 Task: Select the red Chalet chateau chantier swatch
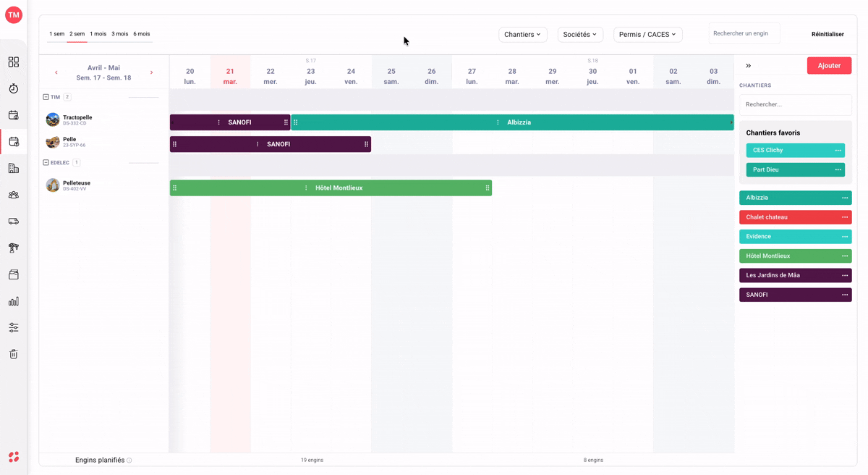795,217
